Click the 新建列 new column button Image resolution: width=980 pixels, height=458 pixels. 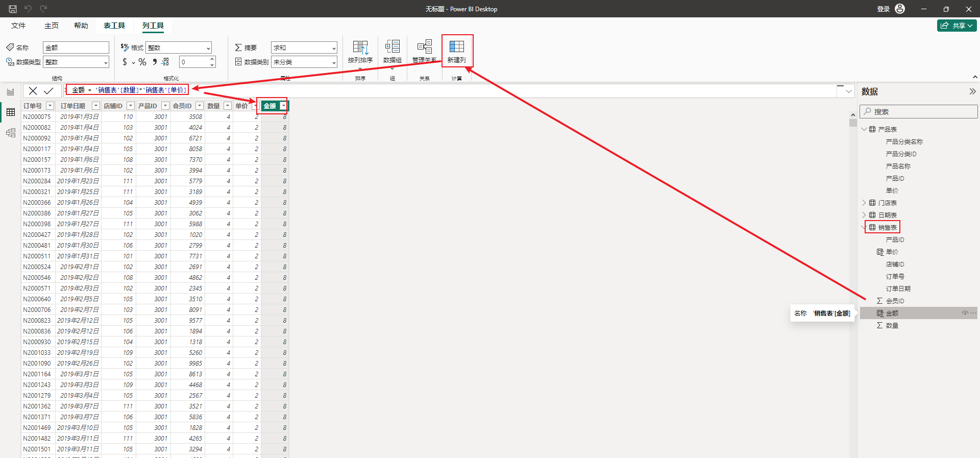point(457,51)
